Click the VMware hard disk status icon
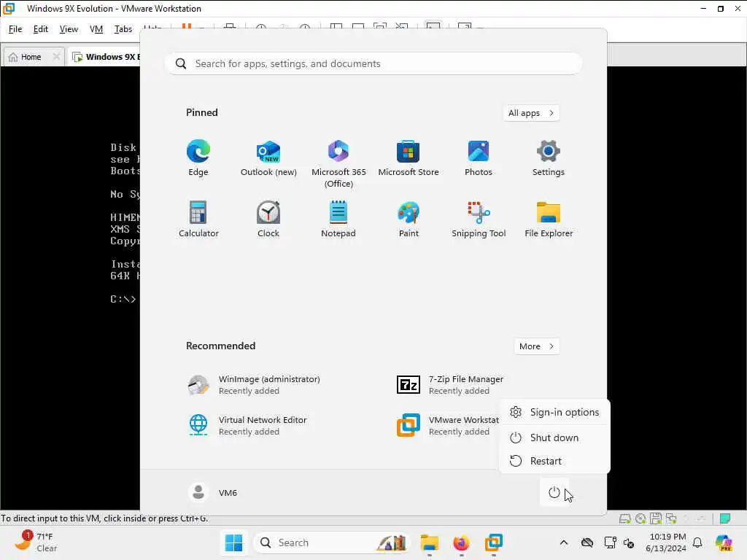This screenshot has height=560, width=747. [x=625, y=518]
